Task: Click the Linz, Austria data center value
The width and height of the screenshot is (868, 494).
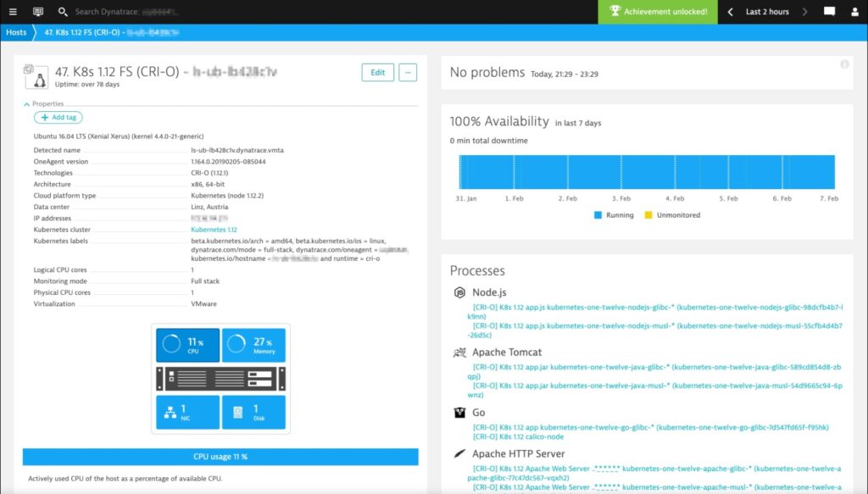Action: [209, 207]
